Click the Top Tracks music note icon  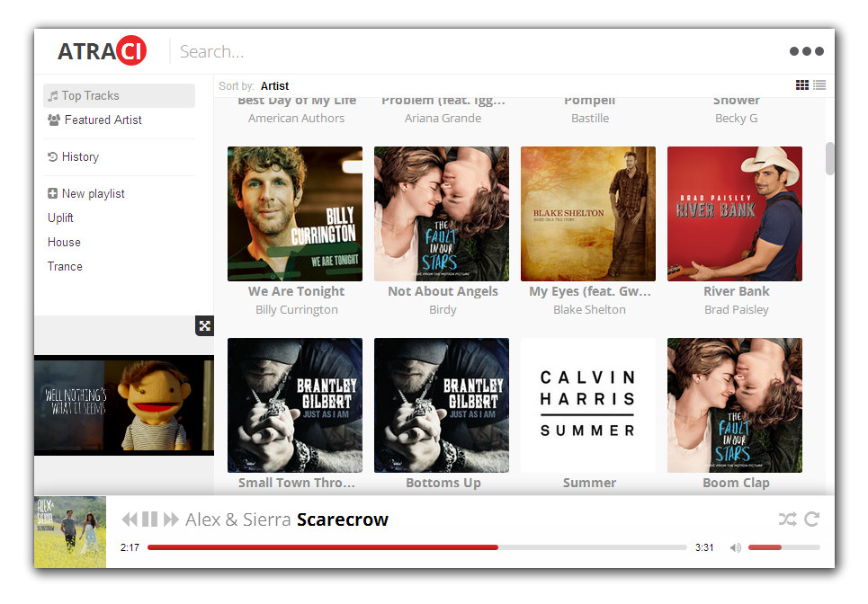(x=52, y=95)
